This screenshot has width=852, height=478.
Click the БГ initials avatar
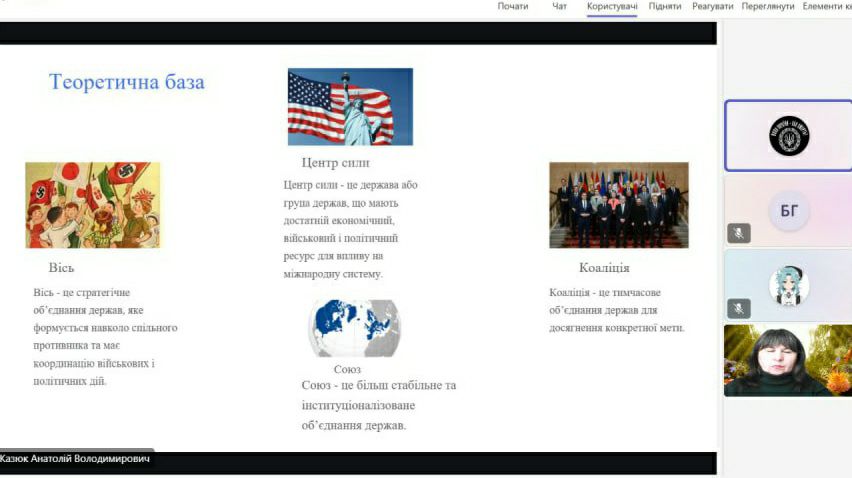pyautogui.click(x=788, y=210)
